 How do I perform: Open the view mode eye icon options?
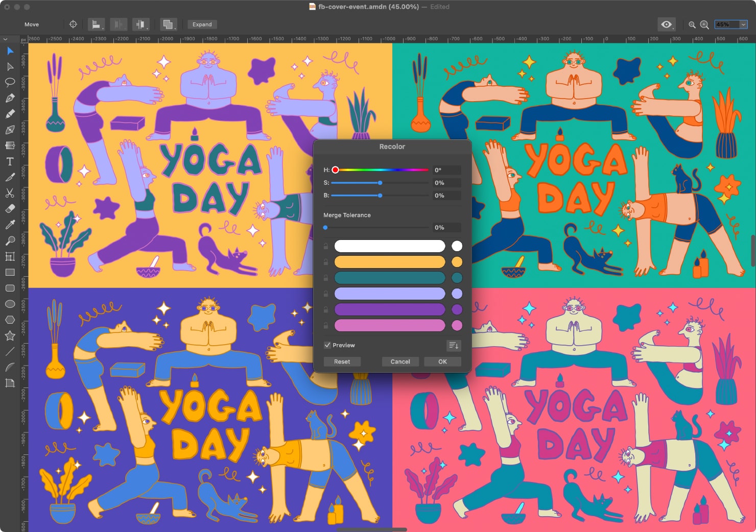tap(666, 24)
